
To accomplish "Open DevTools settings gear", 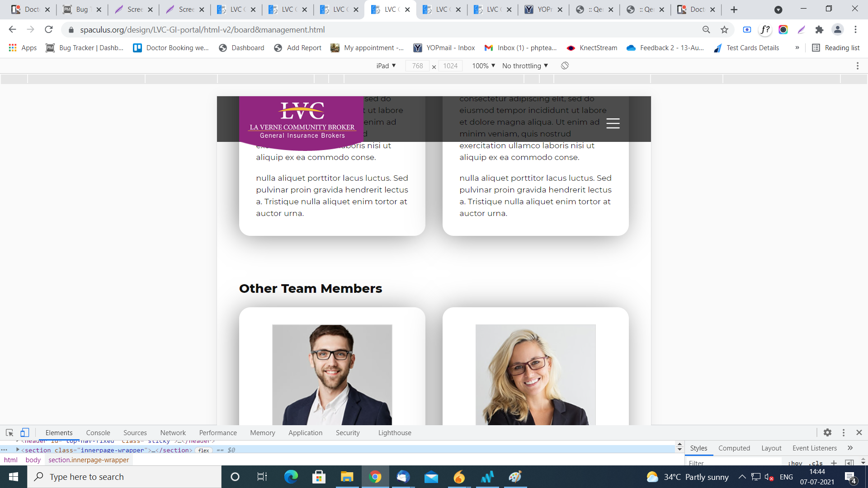I will (827, 432).
